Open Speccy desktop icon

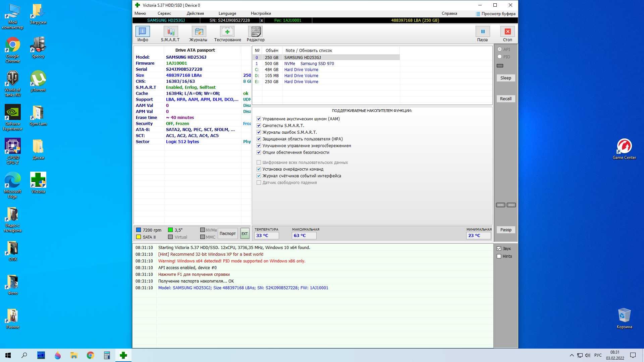point(38,48)
